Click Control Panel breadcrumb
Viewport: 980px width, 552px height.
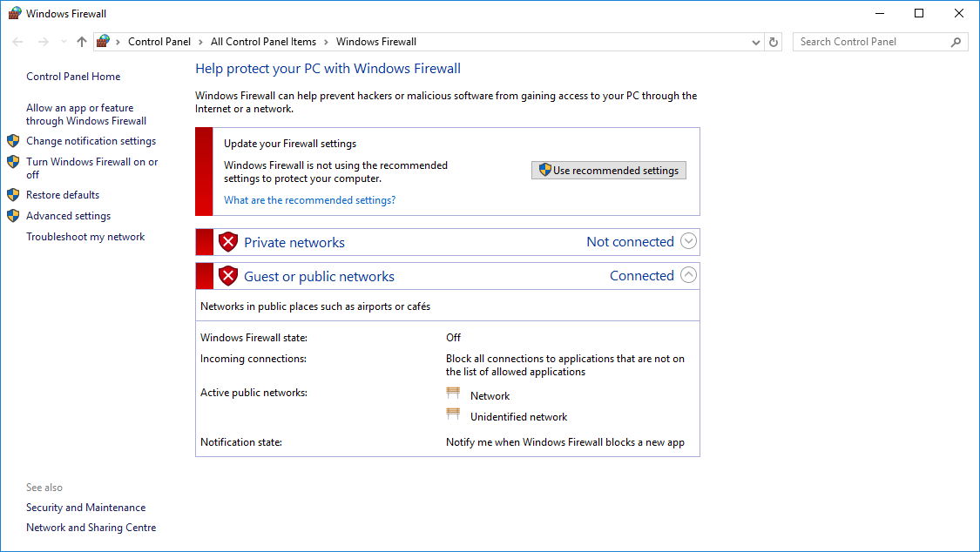[159, 42]
